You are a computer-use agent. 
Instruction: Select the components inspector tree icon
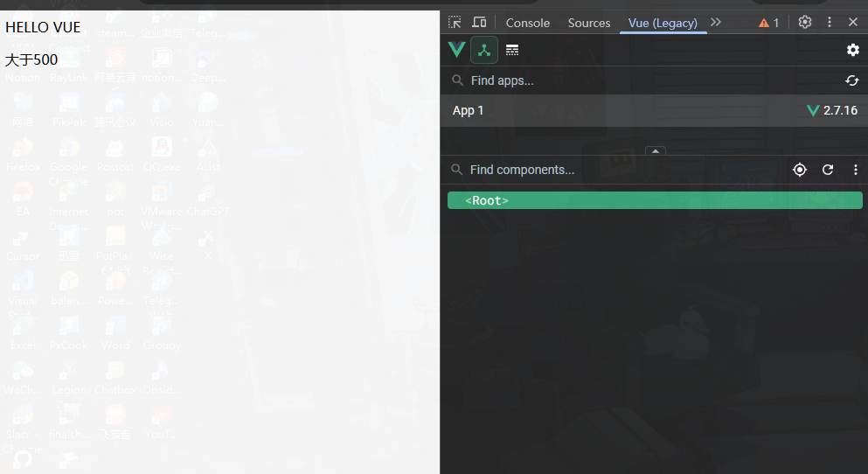(484, 51)
